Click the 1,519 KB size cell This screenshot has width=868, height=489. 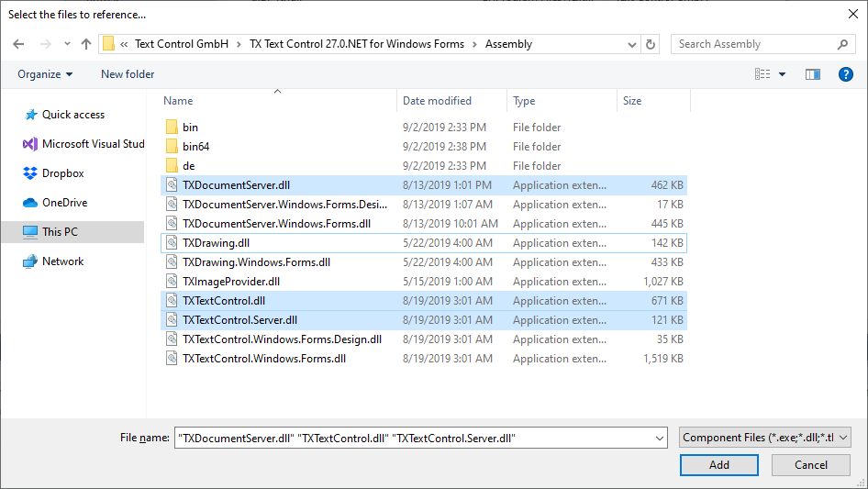[663, 359]
